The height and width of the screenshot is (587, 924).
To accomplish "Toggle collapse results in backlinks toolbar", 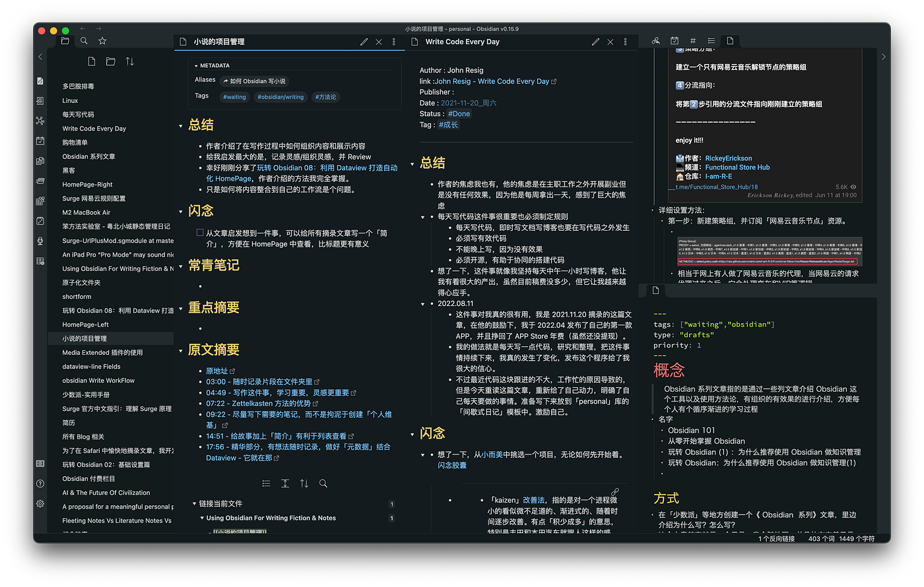I will pos(266,483).
